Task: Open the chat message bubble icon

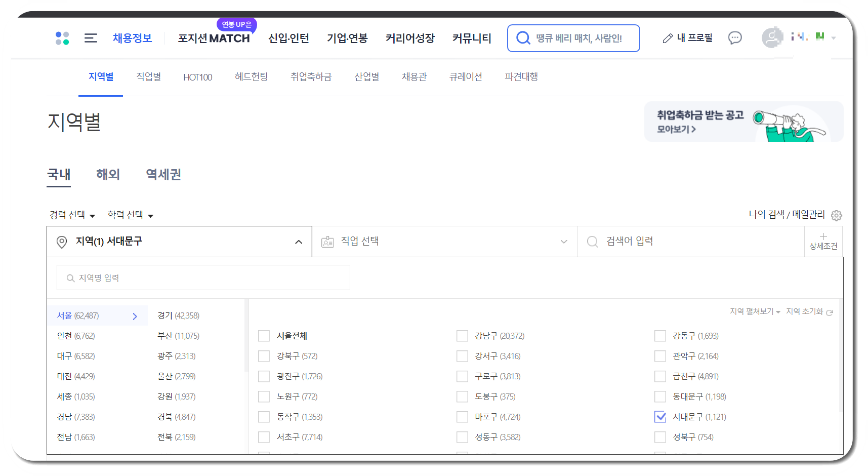Action: click(735, 37)
